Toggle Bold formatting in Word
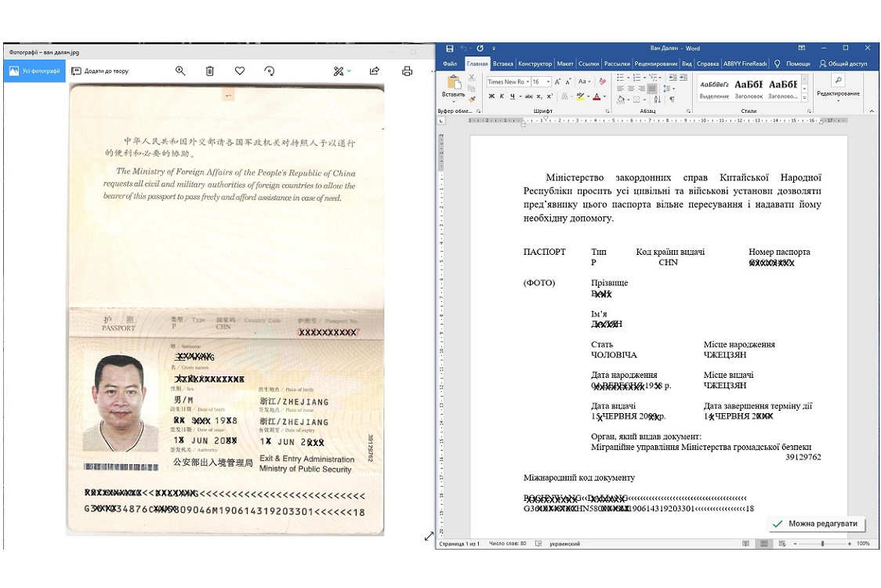 pos(491,96)
